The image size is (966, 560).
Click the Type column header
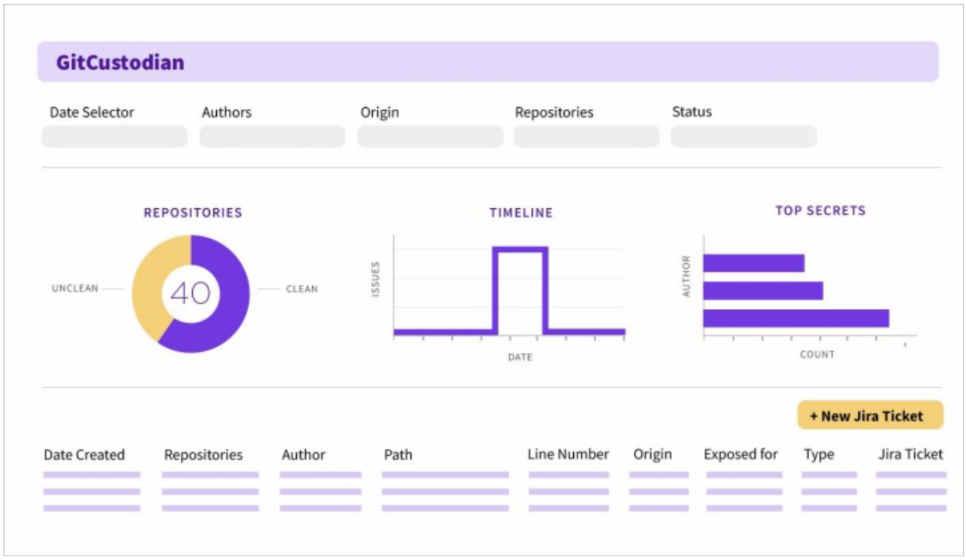pos(819,454)
